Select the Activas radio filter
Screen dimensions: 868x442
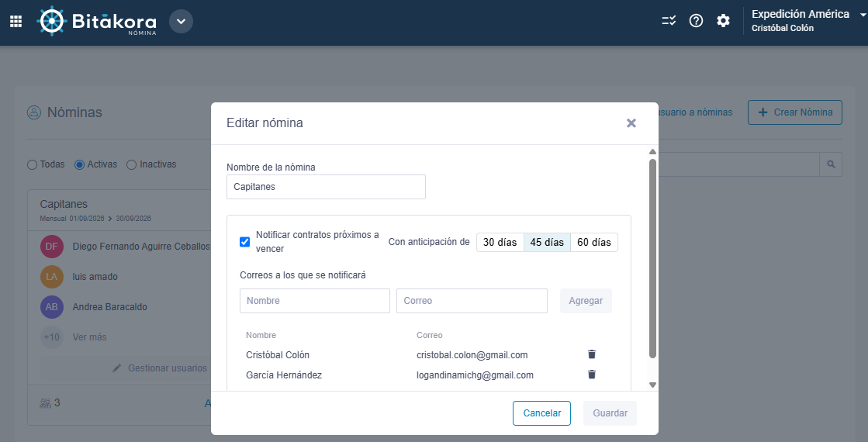tap(79, 165)
